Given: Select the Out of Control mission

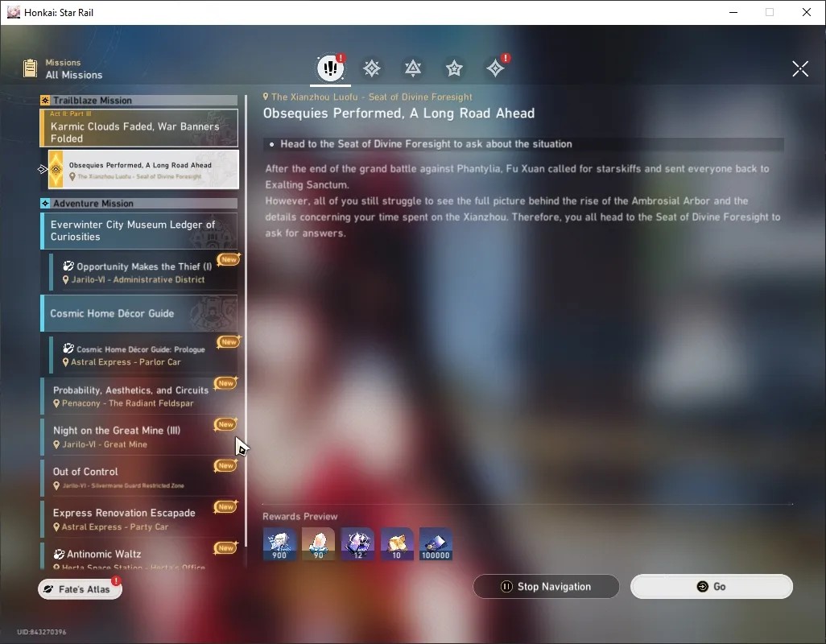Looking at the screenshot, I should tap(139, 478).
